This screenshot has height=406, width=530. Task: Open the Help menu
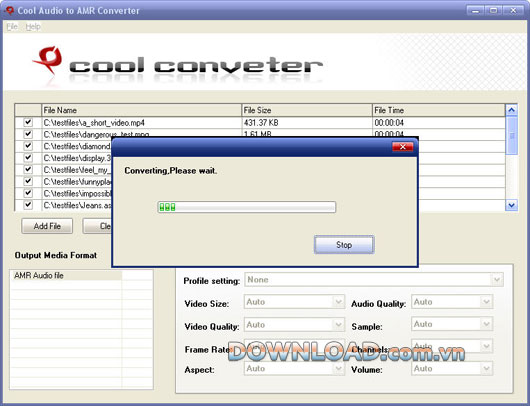pyautogui.click(x=33, y=27)
